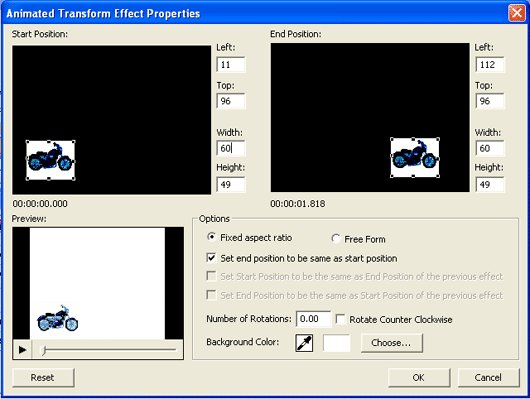Click the start timestamp 00:00:00.000
This screenshot has height=399, width=530.
[x=40, y=204]
